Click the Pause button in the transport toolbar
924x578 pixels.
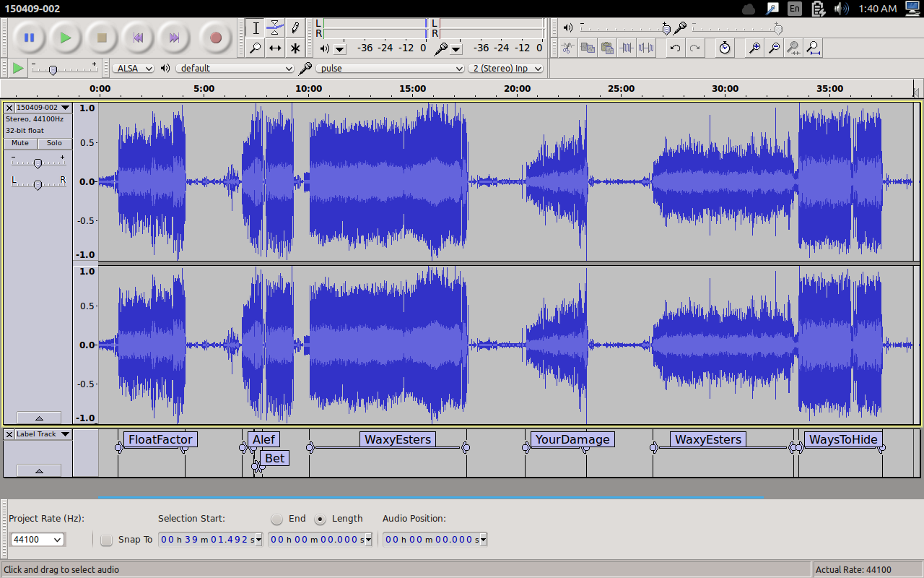[29, 38]
